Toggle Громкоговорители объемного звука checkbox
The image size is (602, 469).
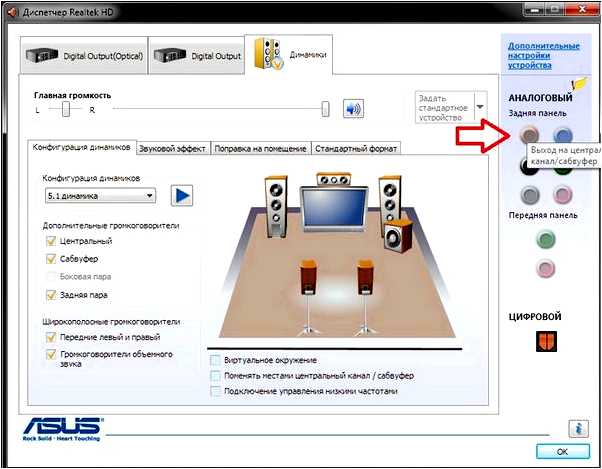click(x=51, y=354)
